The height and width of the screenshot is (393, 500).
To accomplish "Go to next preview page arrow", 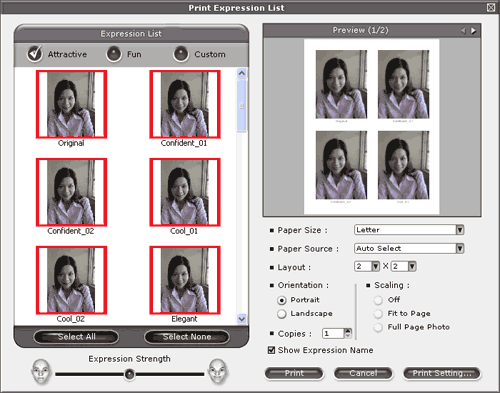I will click(473, 31).
